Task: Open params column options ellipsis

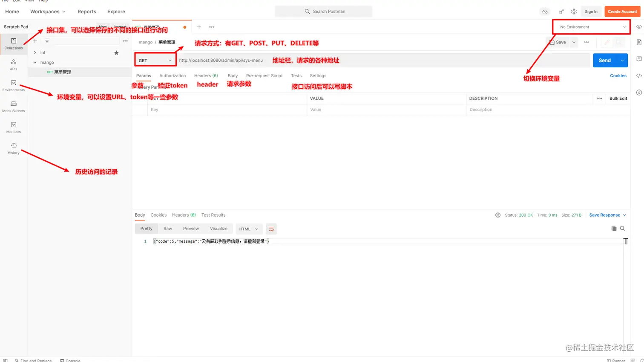Action: 599,98
